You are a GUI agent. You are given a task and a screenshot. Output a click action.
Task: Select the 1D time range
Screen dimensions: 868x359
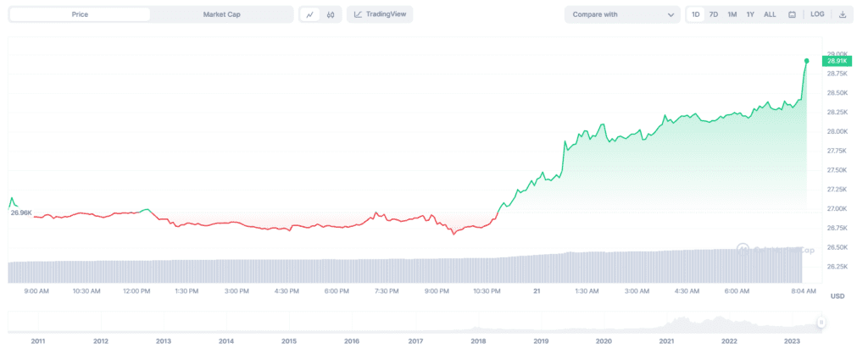pos(696,14)
